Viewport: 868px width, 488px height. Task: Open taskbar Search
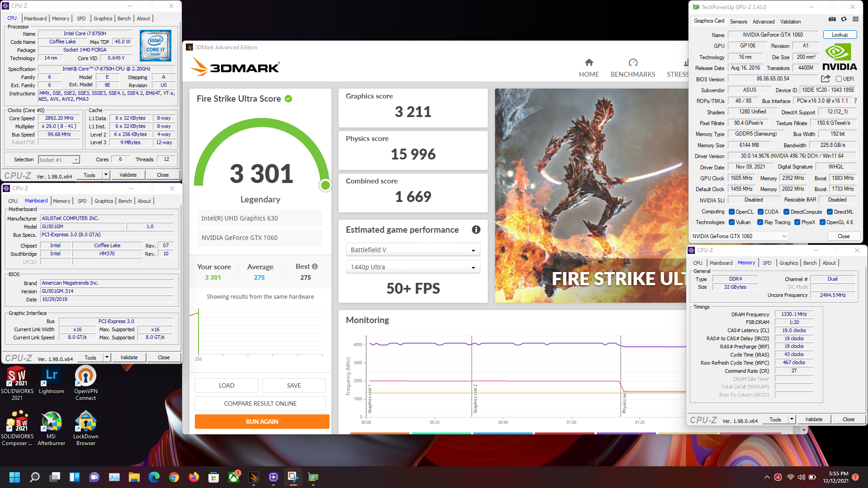point(35,477)
